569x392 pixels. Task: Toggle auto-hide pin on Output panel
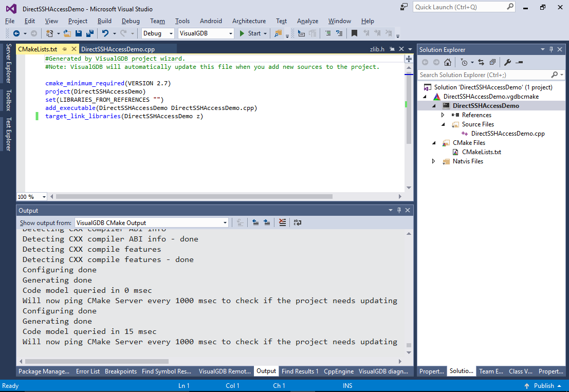398,211
